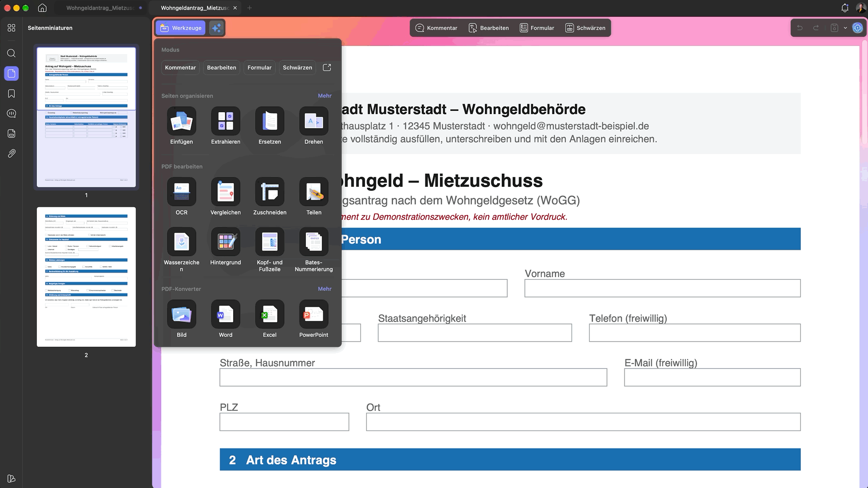868x488 pixels.
Task: Open the home icon in title bar
Action: click(42, 8)
